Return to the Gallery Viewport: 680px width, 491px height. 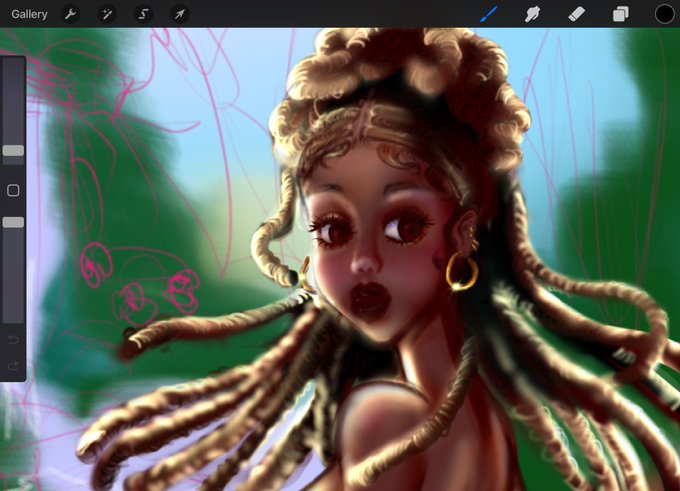tap(29, 14)
